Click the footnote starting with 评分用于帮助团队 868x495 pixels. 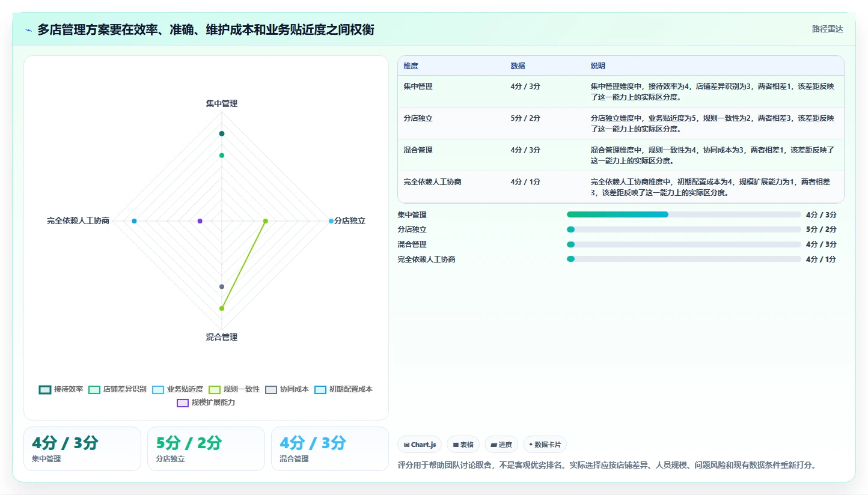[607, 465]
